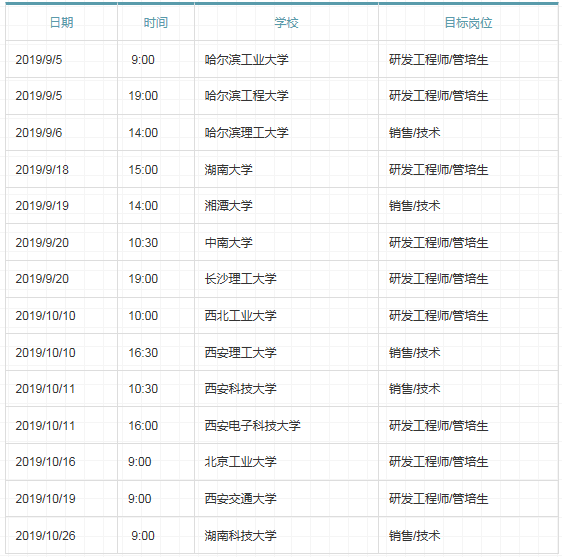Click date 2019/10/26 in the table
The width and height of the screenshot is (562, 557).
pyautogui.click(x=46, y=536)
